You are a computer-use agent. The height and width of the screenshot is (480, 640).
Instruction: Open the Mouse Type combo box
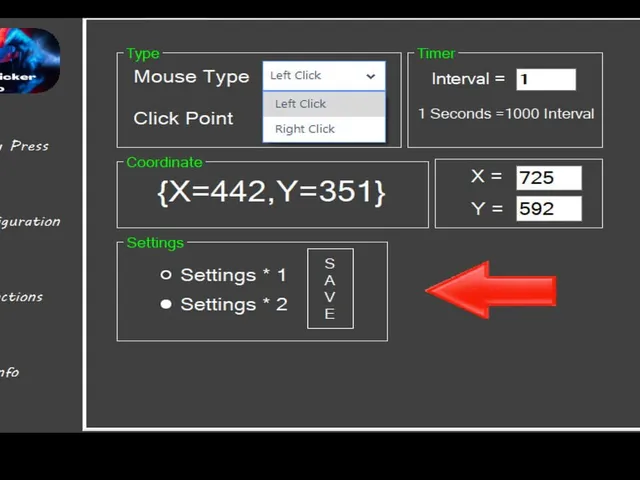click(324, 76)
